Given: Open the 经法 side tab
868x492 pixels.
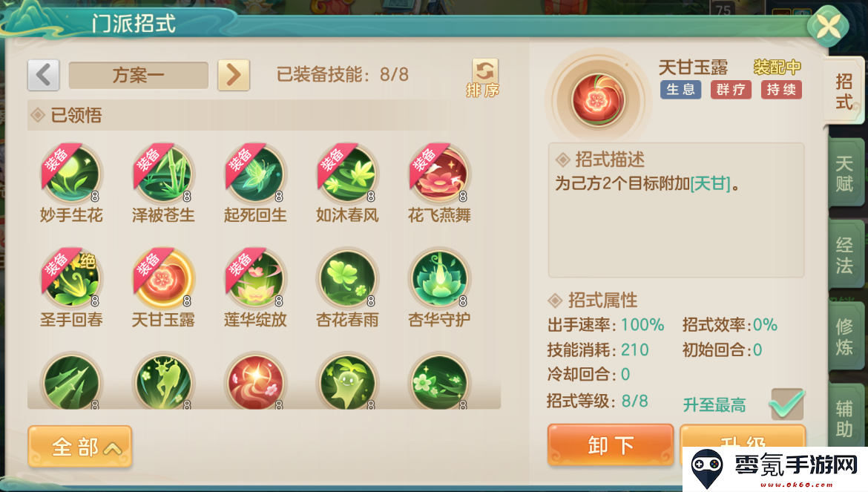Looking at the screenshot, I should tap(845, 255).
